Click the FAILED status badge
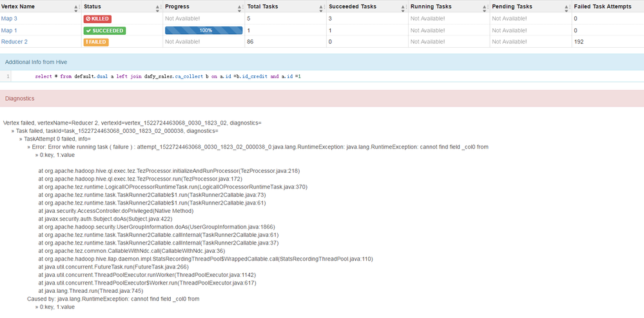Viewport: 644px width, 318px height. click(x=95, y=42)
